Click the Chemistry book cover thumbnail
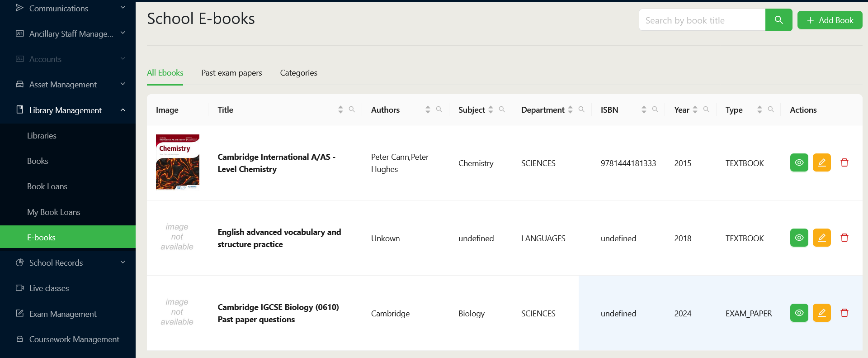Image resolution: width=868 pixels, height=358 pixels. pyautogui.click(x=178, y=162)
